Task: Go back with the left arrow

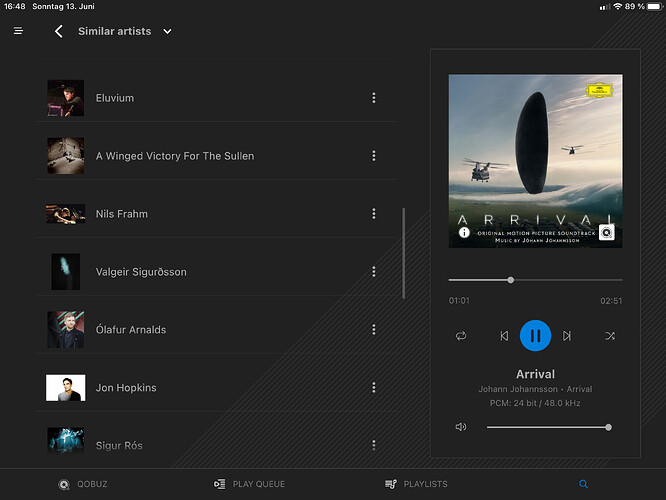Action: 58,31
